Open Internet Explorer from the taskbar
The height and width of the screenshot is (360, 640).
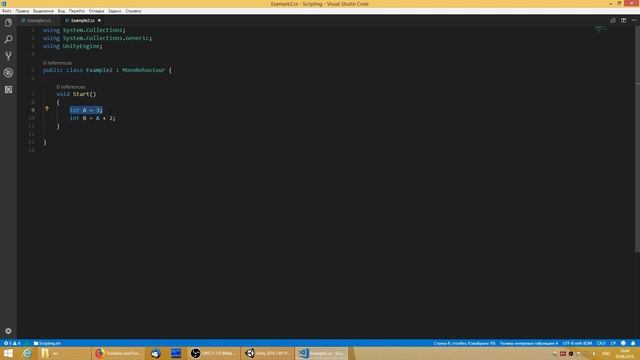click(27, 353)
